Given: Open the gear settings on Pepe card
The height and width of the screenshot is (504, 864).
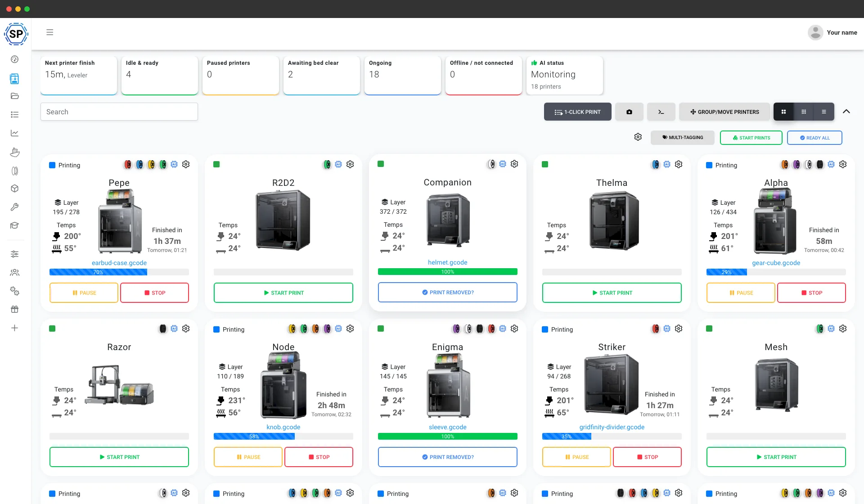Looking at the screenshot, I should [x=186, y=165].
